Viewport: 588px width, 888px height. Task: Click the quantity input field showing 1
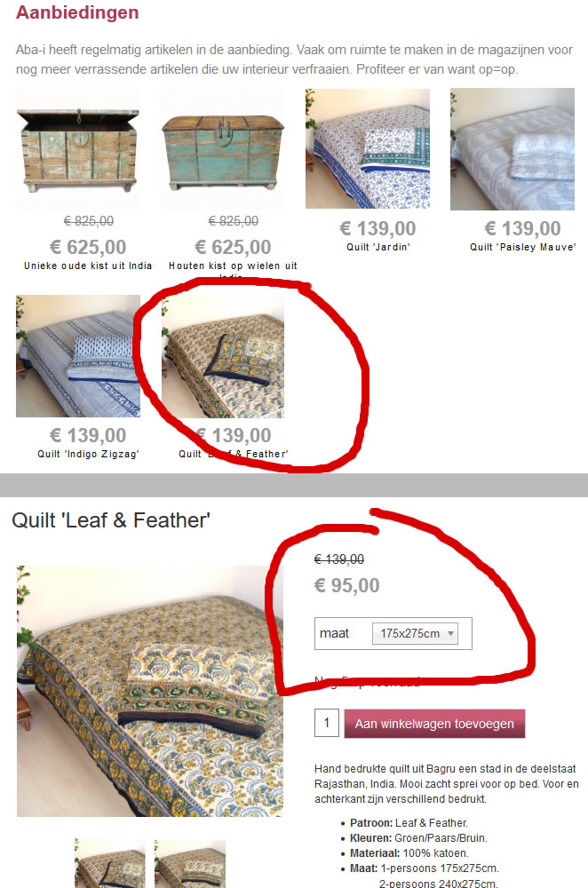pos(327,723)
